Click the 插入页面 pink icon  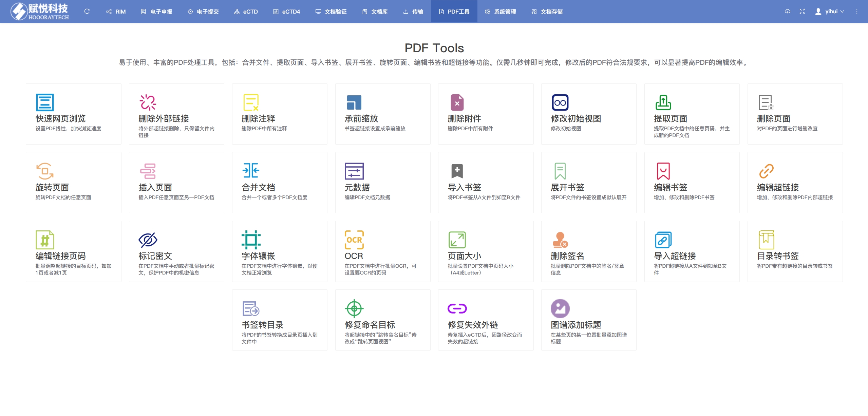[x=148, y=171]
